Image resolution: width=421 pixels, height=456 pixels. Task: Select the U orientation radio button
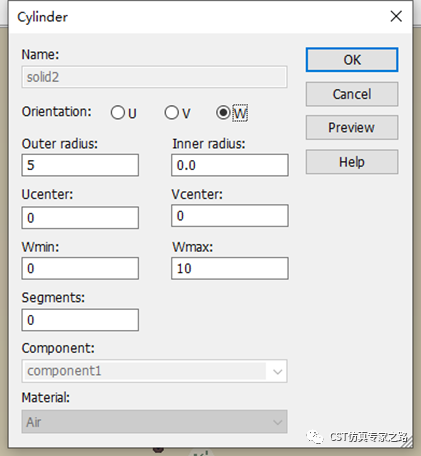[117, 113]
